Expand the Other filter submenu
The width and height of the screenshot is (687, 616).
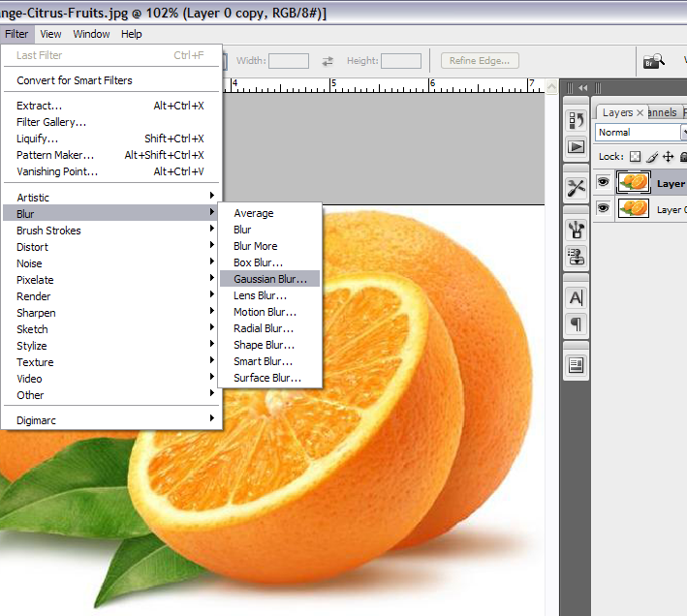tap(111, 395)
